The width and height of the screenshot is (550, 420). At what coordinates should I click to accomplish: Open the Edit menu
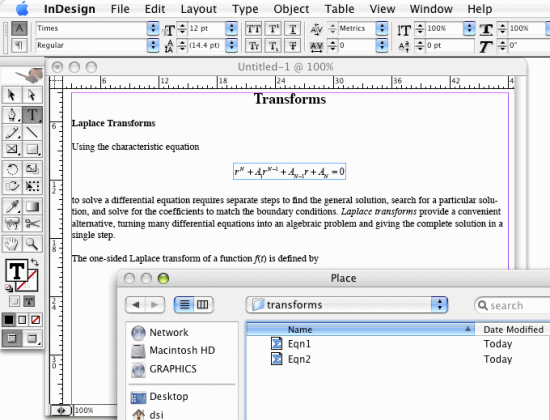(x=155, y=9)
